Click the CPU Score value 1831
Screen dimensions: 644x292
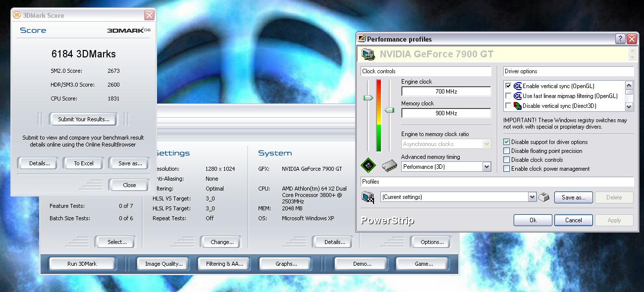(113, 98)
